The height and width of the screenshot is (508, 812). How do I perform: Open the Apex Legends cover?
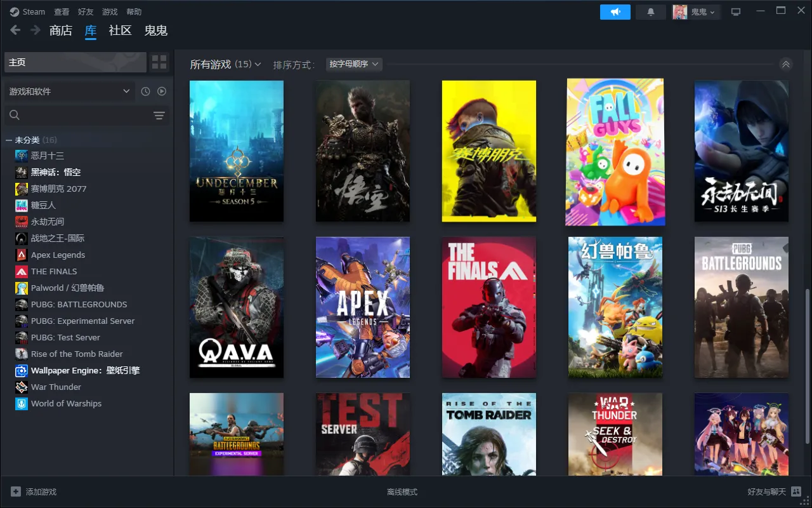pyautogui.click(x=363, y=307)
